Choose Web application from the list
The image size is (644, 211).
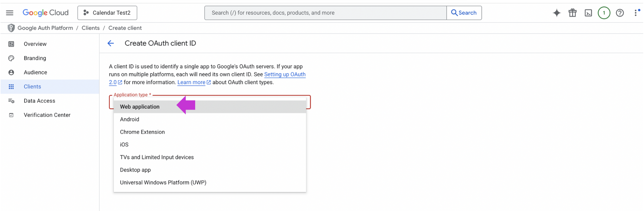[x=210, y=107]
